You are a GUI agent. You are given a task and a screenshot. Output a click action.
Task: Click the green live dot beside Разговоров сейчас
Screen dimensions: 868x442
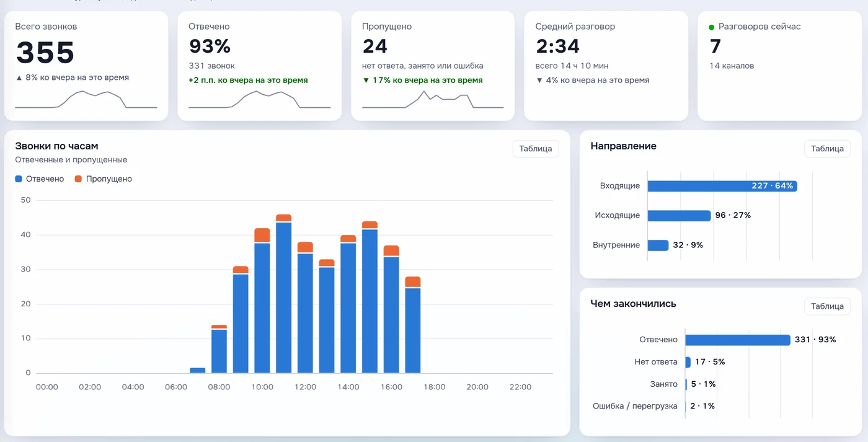tap(712, 27)
